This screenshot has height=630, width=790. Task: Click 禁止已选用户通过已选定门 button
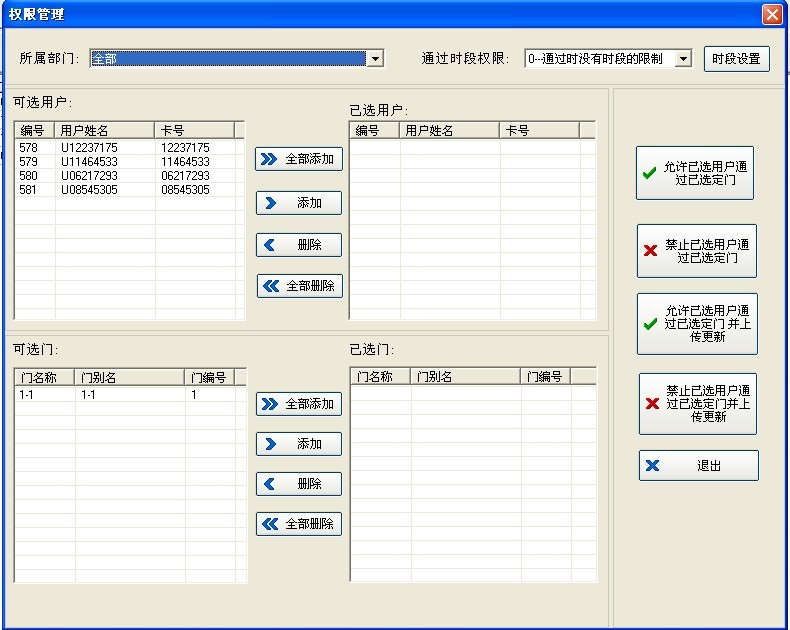point(696,251)
